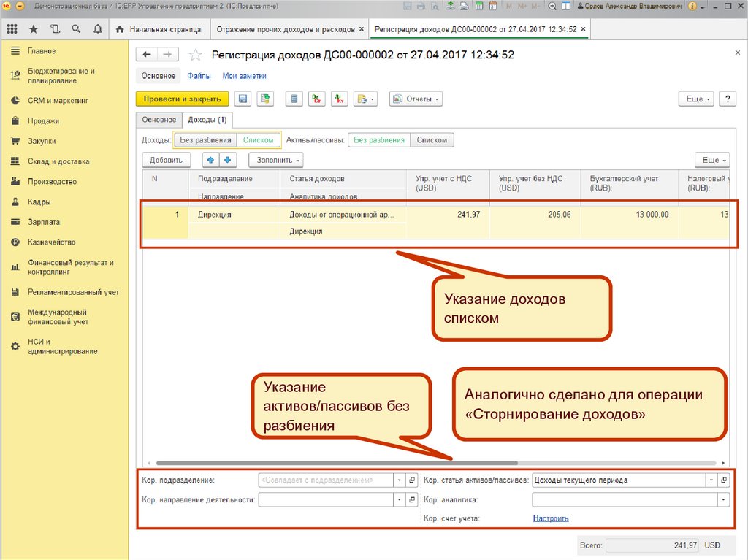Switch to the Основное form tab

click(x=159, y=120)
